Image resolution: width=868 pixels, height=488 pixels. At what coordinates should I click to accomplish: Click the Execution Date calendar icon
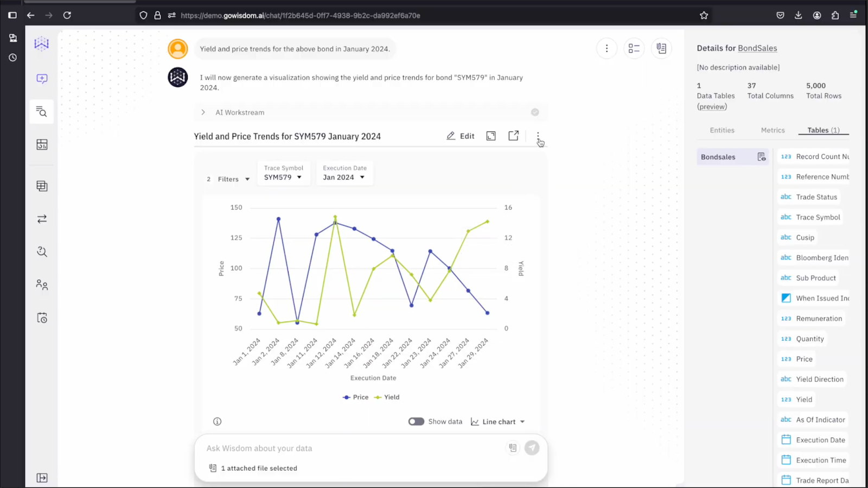tap(786, 440)
